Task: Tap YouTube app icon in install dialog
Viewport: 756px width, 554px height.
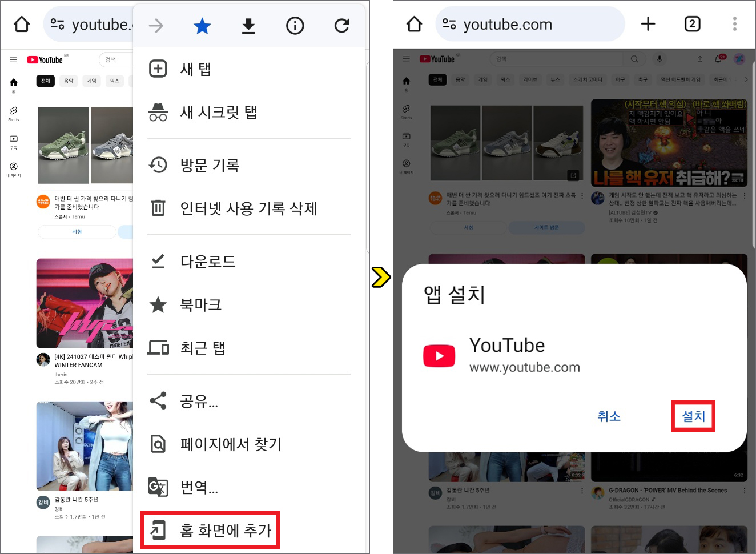Action: [439, 356]
